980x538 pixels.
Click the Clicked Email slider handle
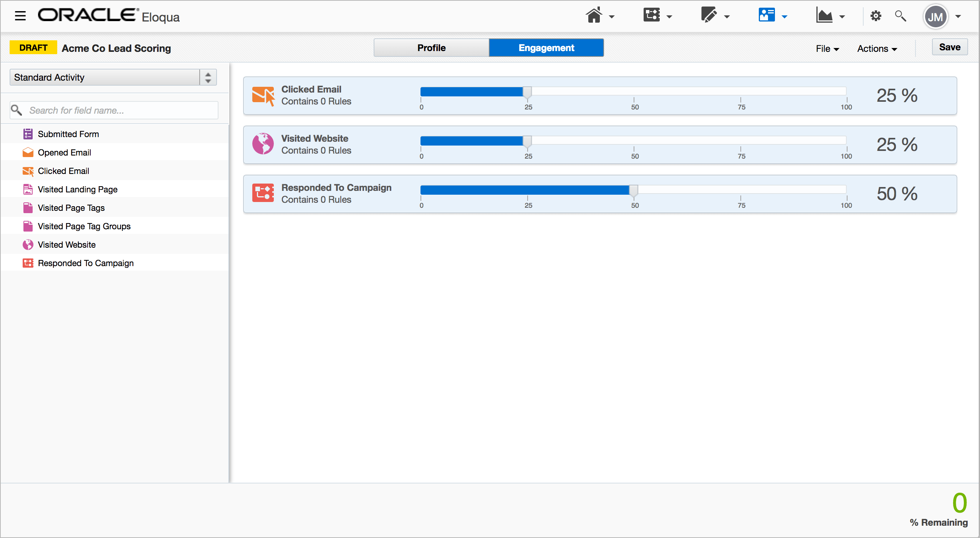click(528, 92)
